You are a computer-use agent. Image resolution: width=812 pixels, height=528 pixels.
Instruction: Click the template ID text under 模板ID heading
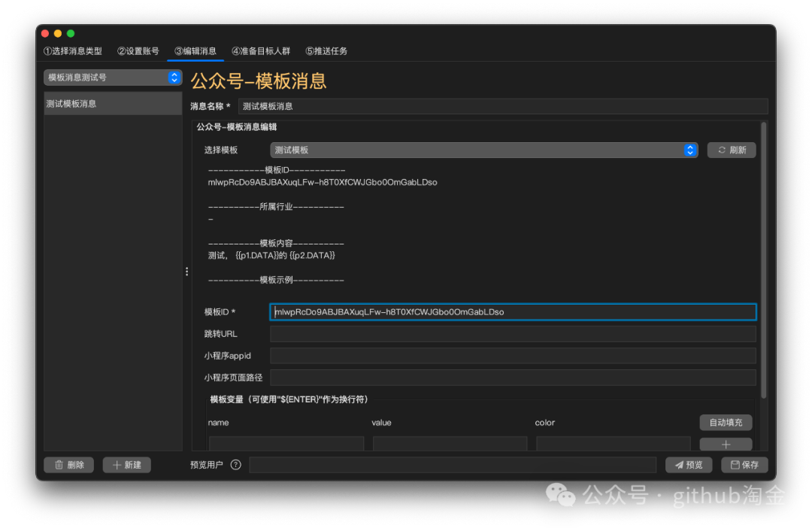(x=323, y=182)
